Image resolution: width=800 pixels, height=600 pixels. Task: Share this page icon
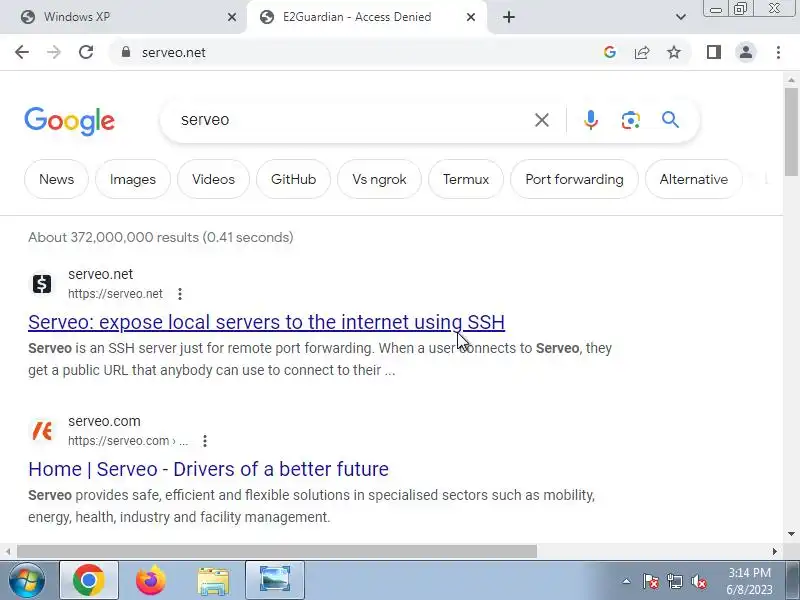[642, 52]
